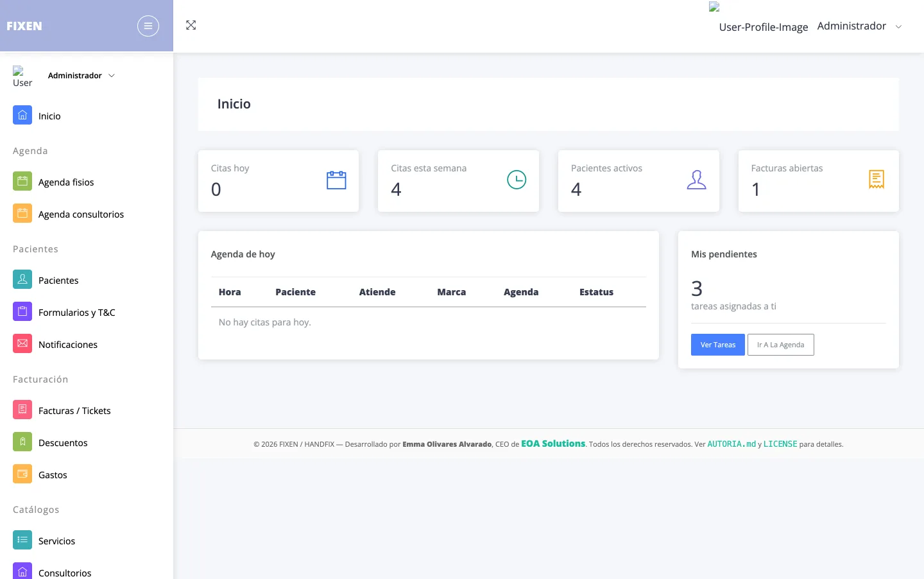The image size is (924, 579).
Task: Open Agenda consultorios menu item
Action: point(81,214)
